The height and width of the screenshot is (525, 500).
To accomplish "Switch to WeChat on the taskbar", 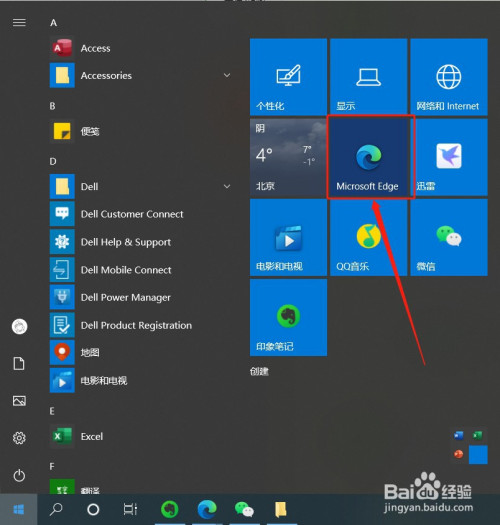I will click(x=244, y=510).
